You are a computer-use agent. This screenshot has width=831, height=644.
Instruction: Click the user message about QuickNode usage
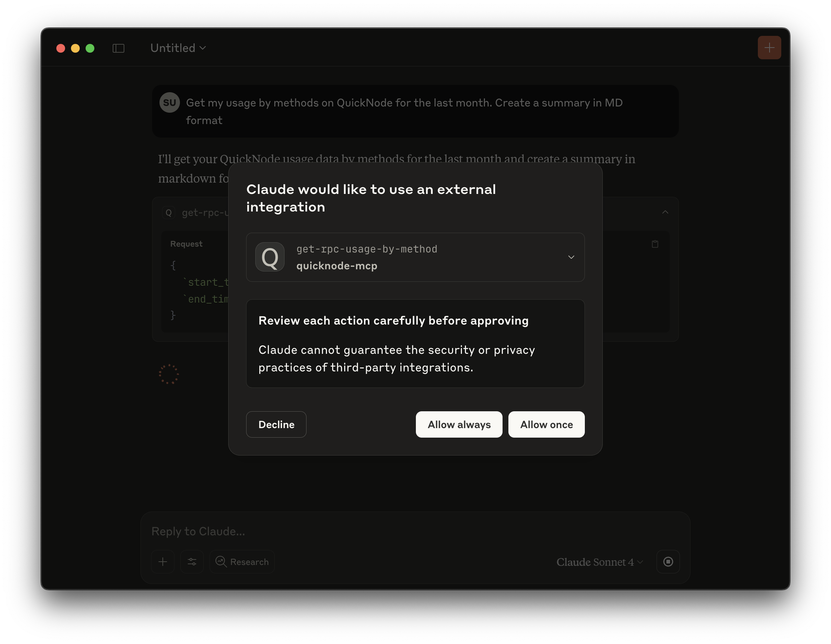click(415, 111)
